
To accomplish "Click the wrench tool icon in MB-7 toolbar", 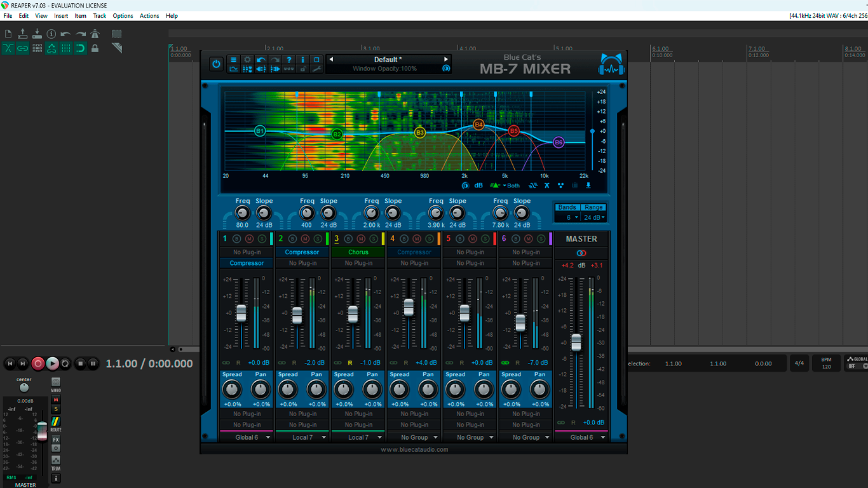I will pyautogui.click(x=316, y=69).
